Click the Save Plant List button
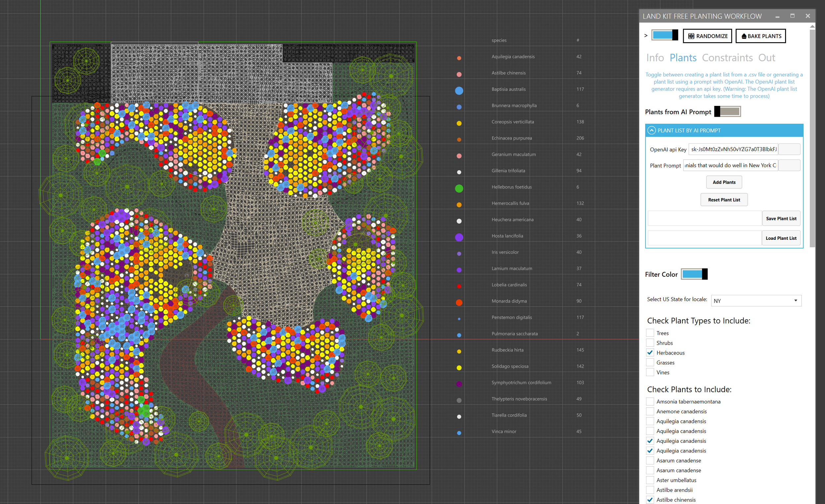The height and width of the screenshot is (504, 825). click(x=781, y=219)
